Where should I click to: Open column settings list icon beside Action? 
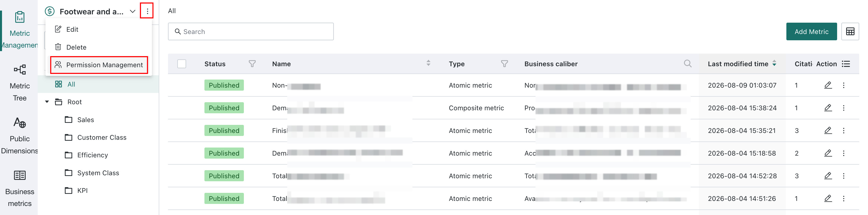click(x=846, y=64)
